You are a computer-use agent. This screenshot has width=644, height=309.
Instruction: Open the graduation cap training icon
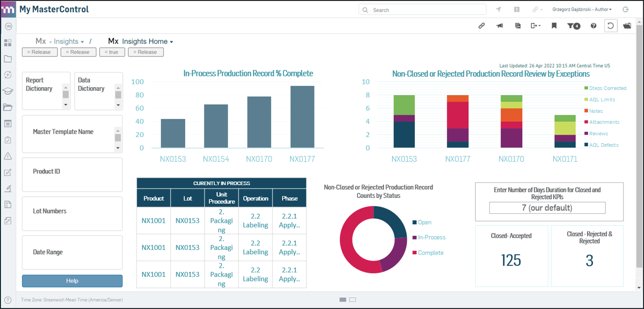coord(8,91)
